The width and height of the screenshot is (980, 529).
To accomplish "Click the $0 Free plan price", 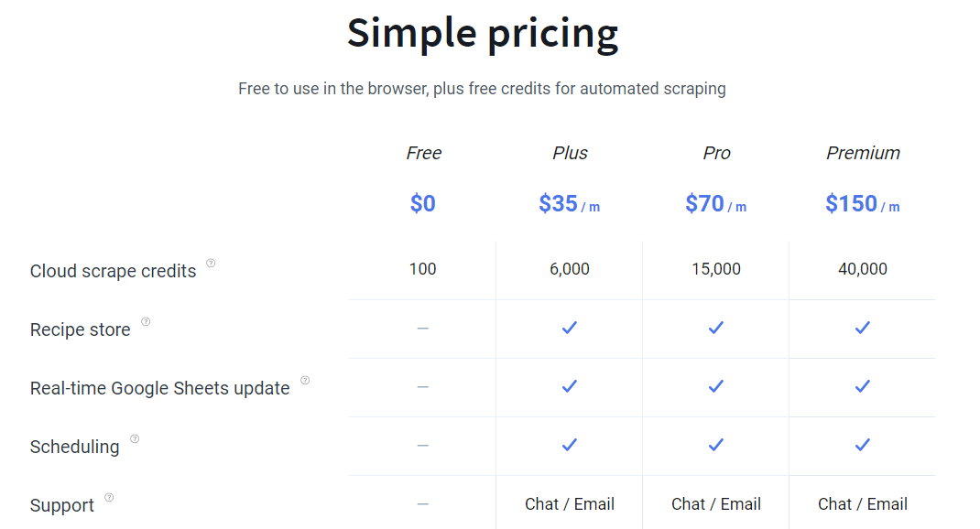I will (x=423, y=204).
